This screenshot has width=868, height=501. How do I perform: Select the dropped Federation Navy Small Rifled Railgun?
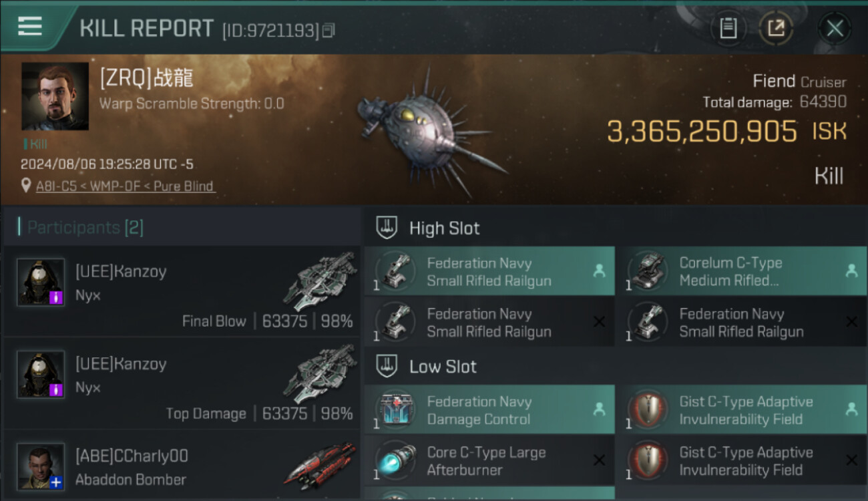(489, 272)
